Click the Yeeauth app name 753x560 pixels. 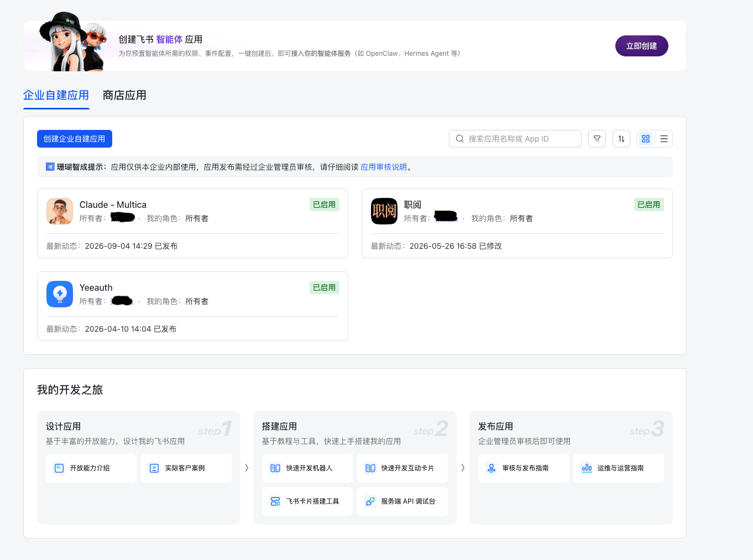pos(96,287)
